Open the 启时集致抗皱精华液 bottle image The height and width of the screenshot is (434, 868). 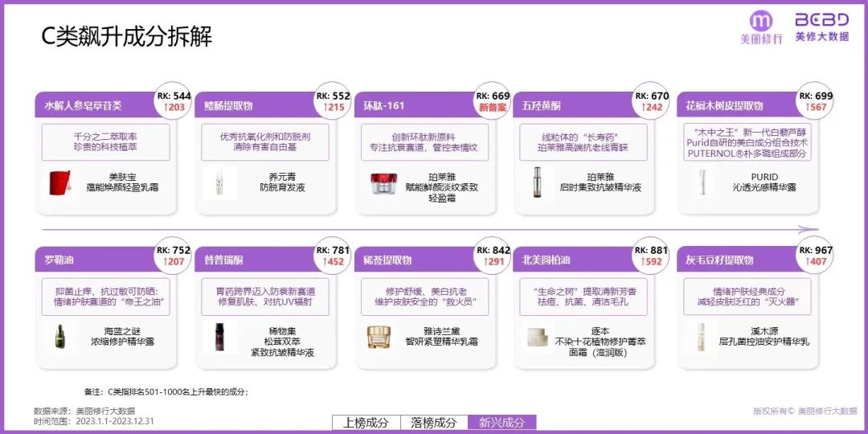[537, 182]
